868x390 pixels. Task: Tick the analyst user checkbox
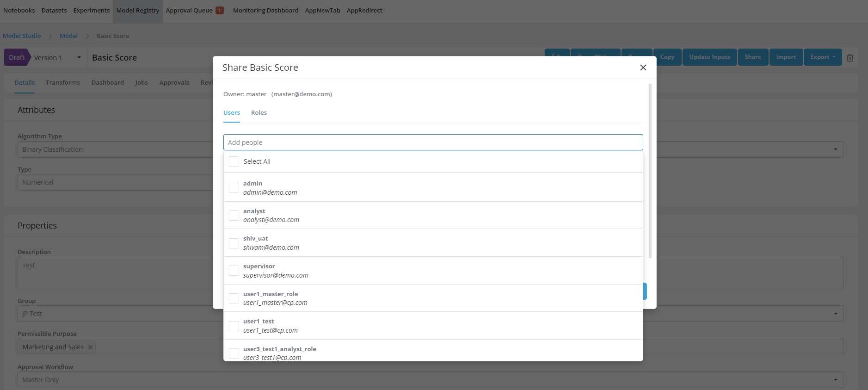pyautogui.click(x=234, y=216)
